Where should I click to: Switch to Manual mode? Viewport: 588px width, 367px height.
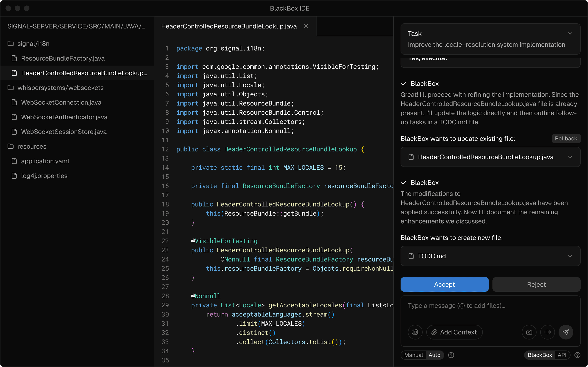(x=413, y=355)
